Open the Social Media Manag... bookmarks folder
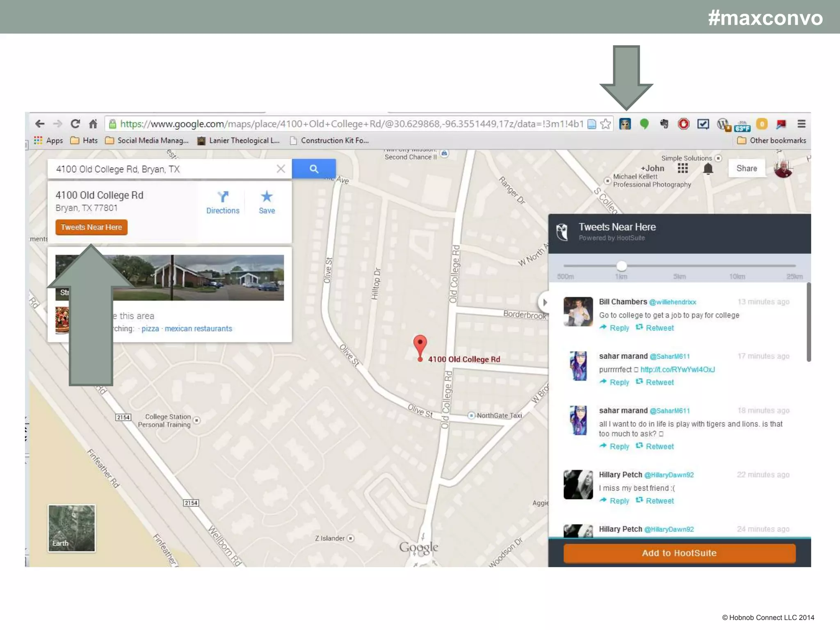 [x=147, y=140]
